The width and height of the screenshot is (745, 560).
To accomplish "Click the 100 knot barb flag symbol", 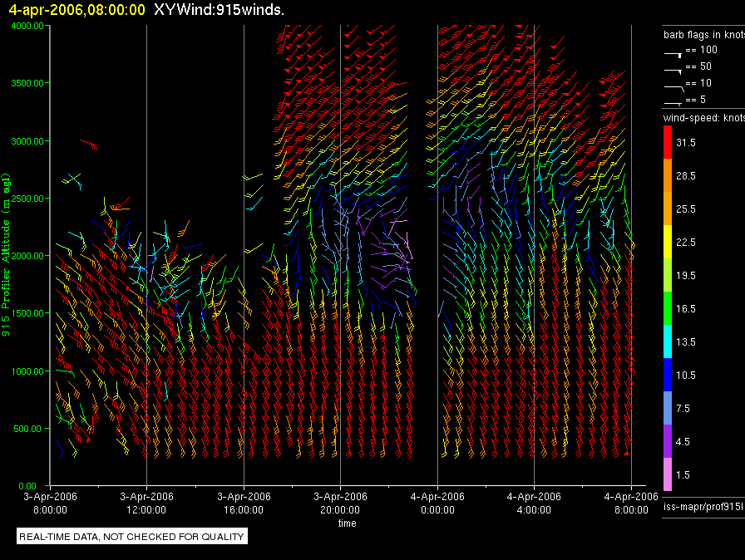I will coord(673,55).
